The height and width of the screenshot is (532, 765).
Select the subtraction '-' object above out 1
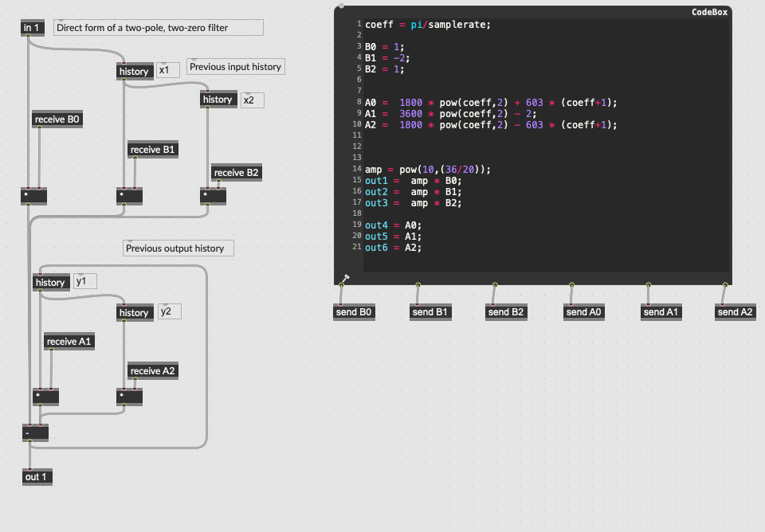point(35,432)
